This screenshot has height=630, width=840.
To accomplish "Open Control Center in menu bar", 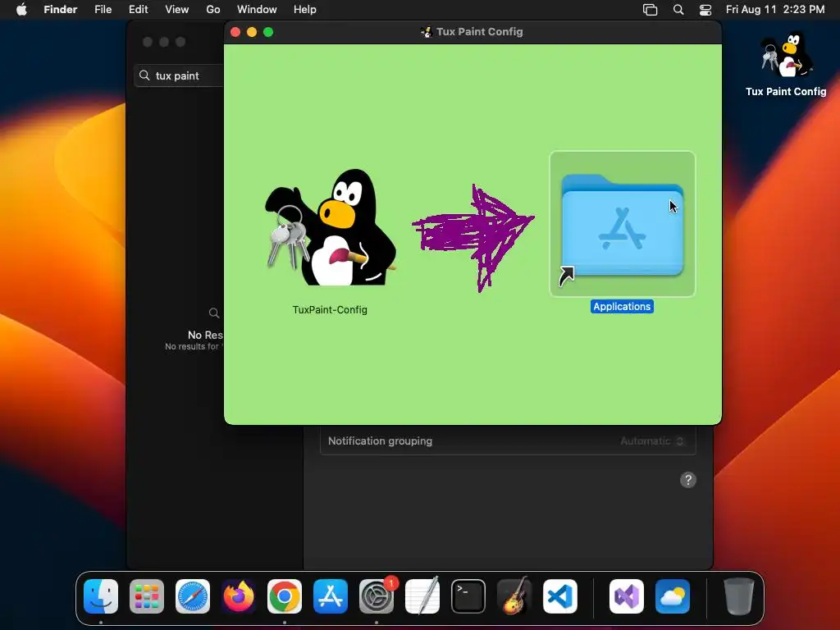I will (x=705, y=10).
